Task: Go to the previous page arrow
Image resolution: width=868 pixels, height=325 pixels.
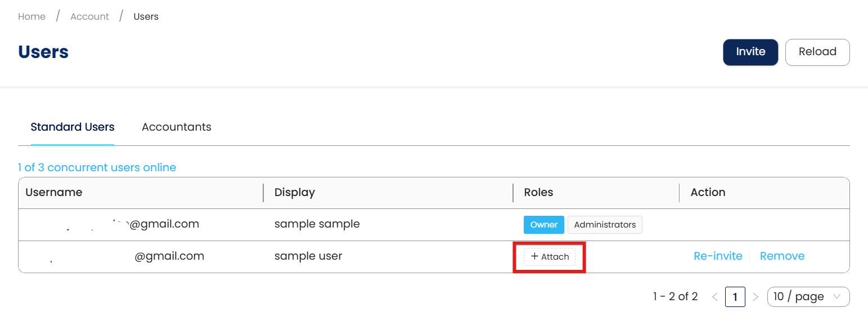Action: pos(714,297)
